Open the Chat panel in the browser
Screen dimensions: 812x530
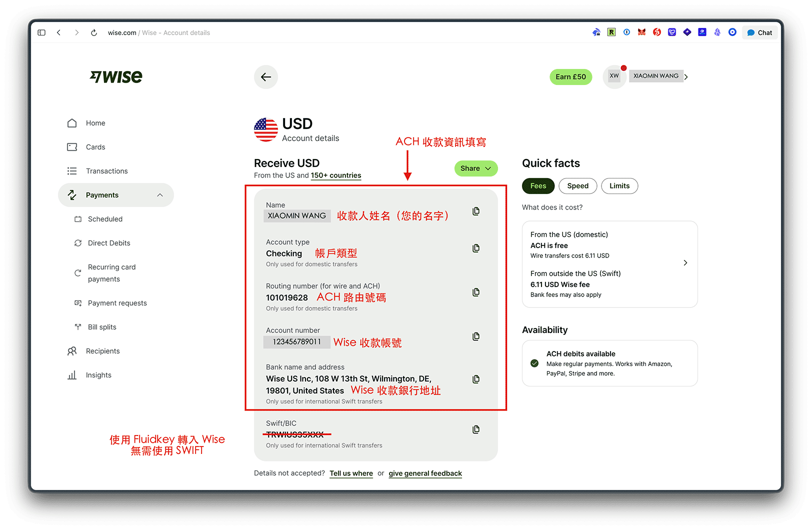(x=759, y=32)
